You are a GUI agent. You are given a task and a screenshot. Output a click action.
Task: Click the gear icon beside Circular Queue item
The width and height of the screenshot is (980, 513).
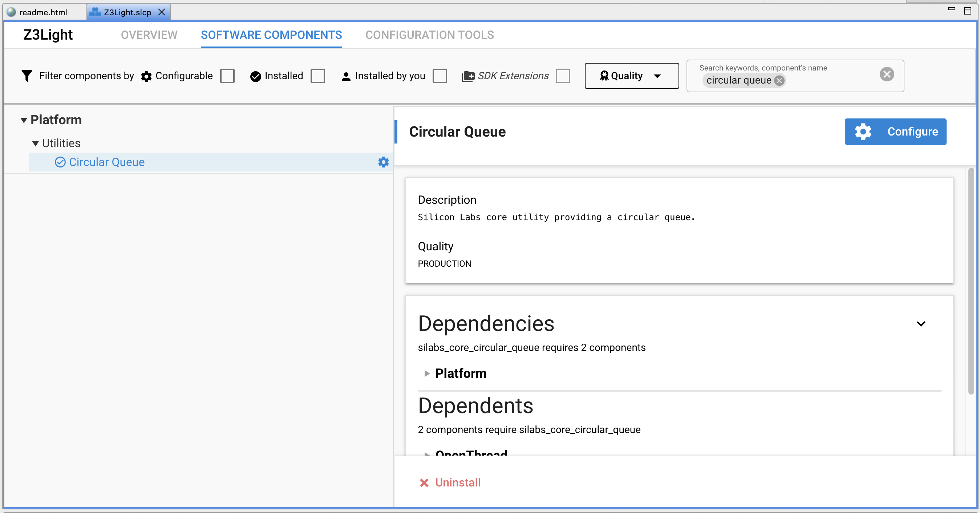383,162
